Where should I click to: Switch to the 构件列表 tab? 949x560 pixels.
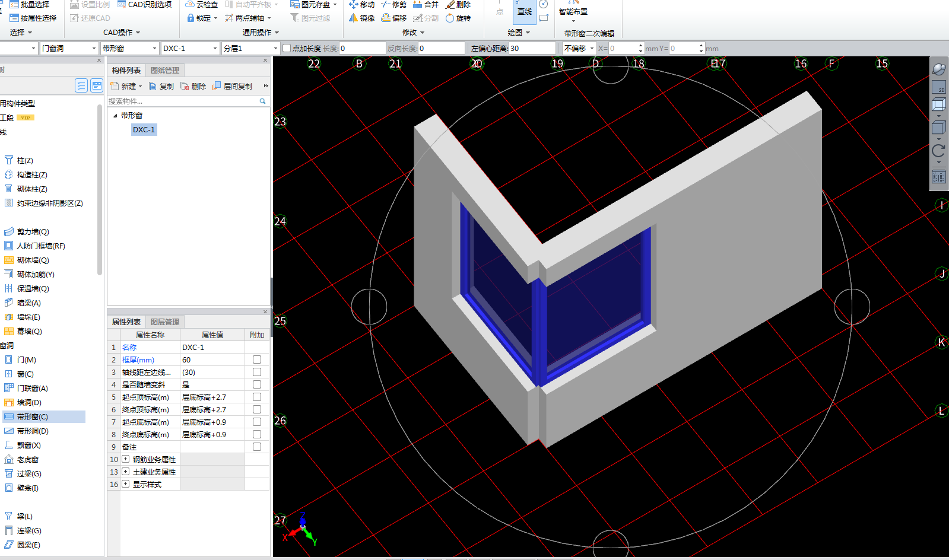(x=126, y=70)
